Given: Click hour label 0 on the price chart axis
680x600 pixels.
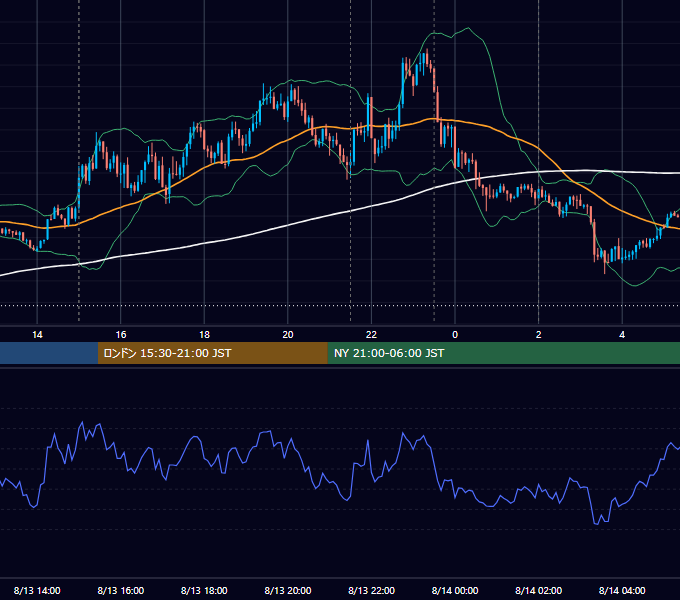Looking at the screenshot, I should [x=455, y=334].
